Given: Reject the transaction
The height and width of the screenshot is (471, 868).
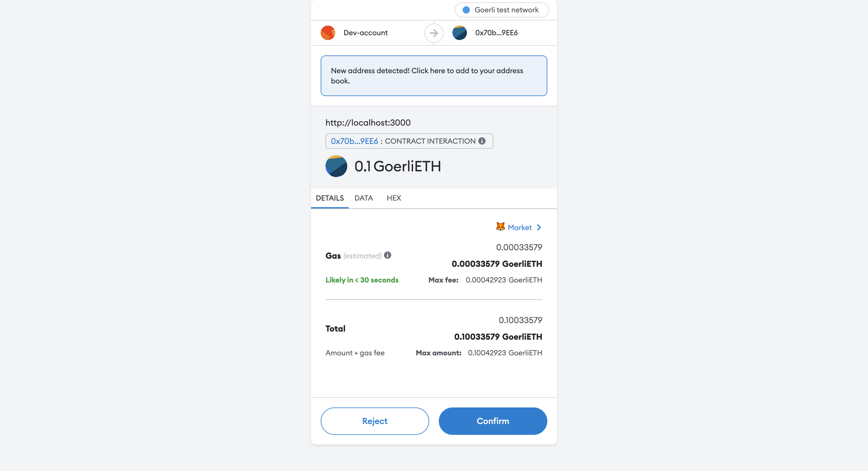Looking at the screenshot, I should click(x=375, y=421).
